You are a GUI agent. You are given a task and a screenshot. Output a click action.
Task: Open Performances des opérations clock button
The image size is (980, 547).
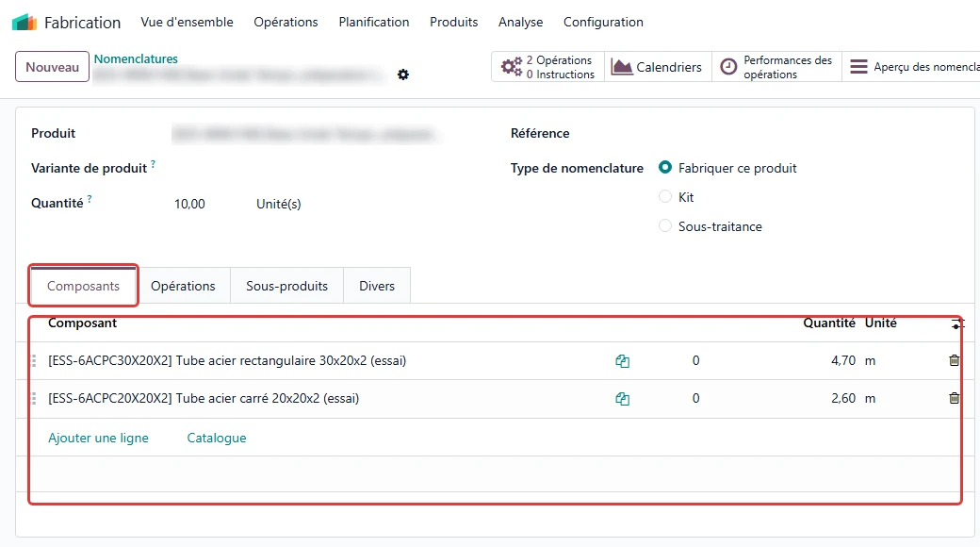pos(776,67)
